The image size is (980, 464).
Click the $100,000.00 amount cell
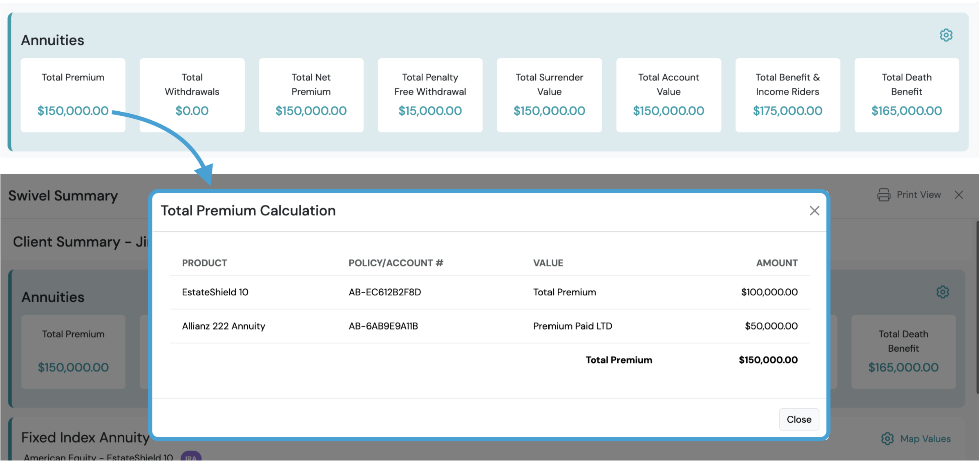769,292
